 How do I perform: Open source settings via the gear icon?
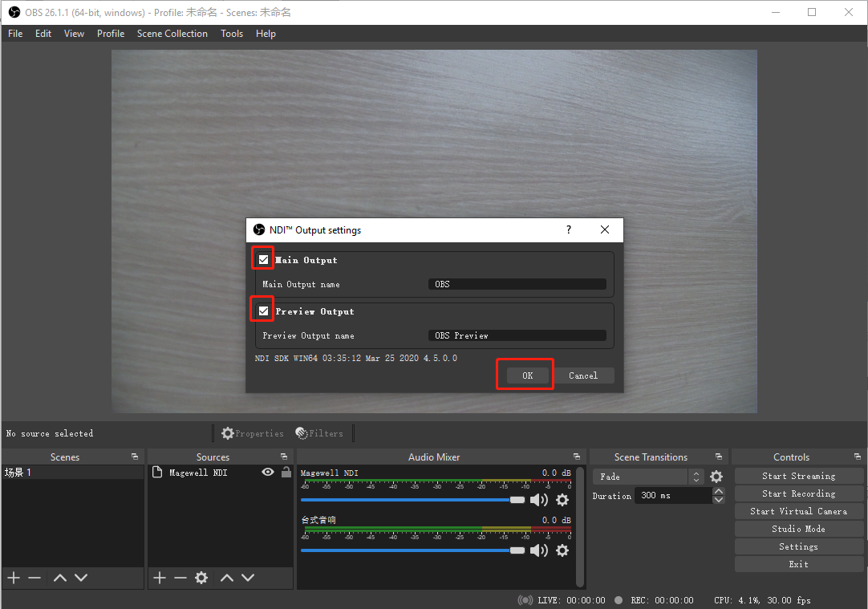[x=201, y=577]
